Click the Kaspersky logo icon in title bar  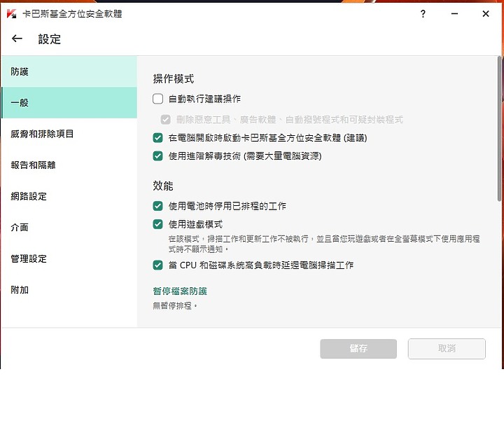click(x=12, y=14)
